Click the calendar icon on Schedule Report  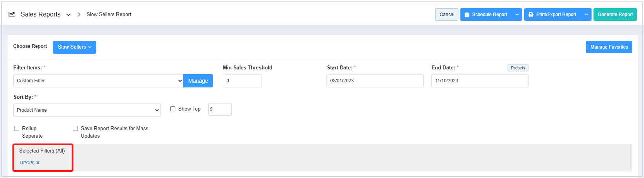tap(467, 15)
